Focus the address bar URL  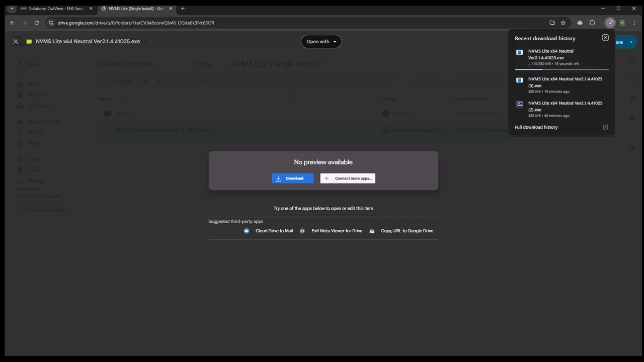coord(136,23)
